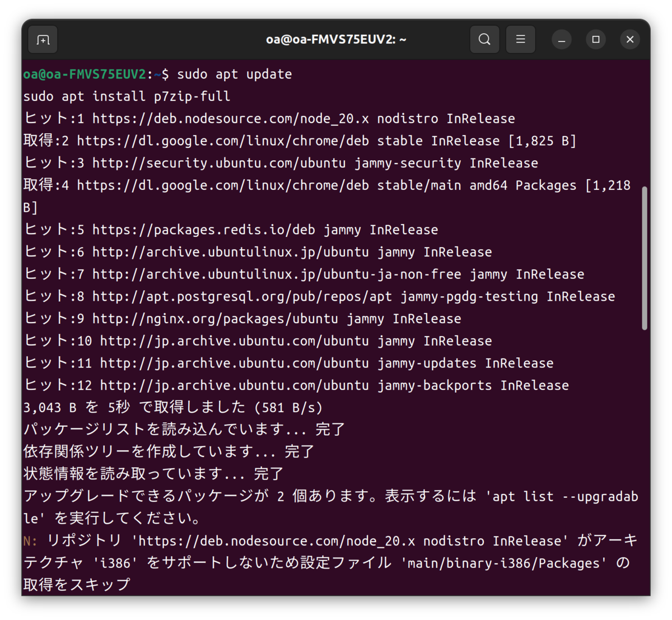Open the terminal hamburger menu
Viewport: 672px width, 620px height.
[520, 40]
